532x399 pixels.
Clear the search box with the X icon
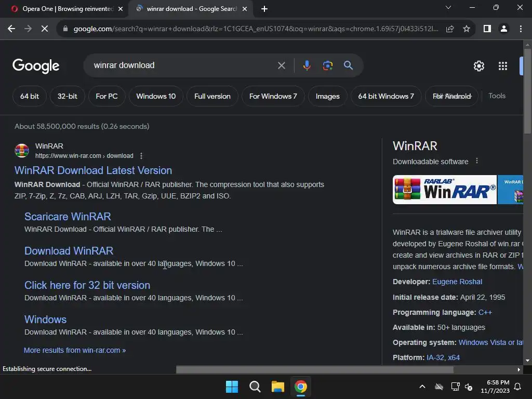(x=281, y=65)
